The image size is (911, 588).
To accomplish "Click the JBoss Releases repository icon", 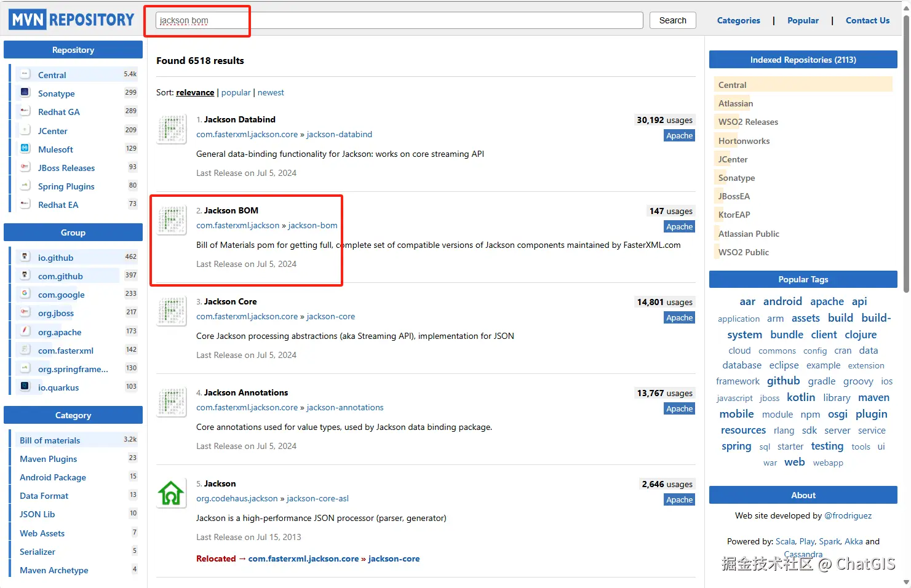I will pos(25,167).
